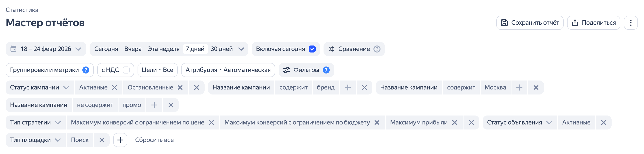Select the 30 дней period tab

tap(221, 49)
